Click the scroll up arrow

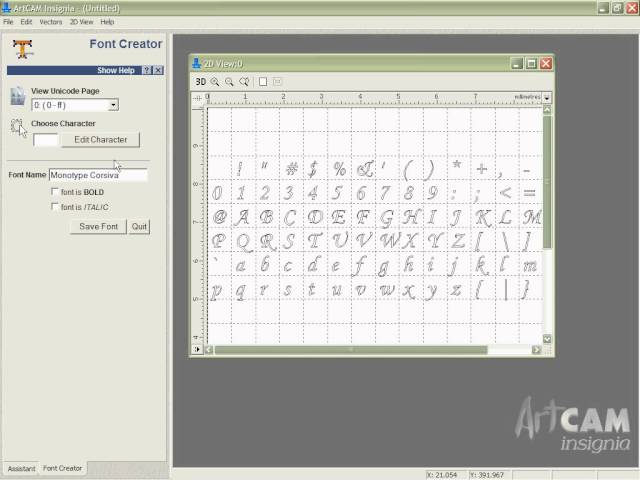coord(547,110)
